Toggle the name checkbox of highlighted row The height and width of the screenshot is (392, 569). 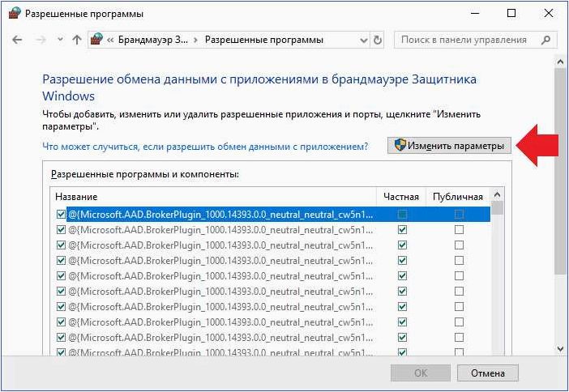click(61, 215)
